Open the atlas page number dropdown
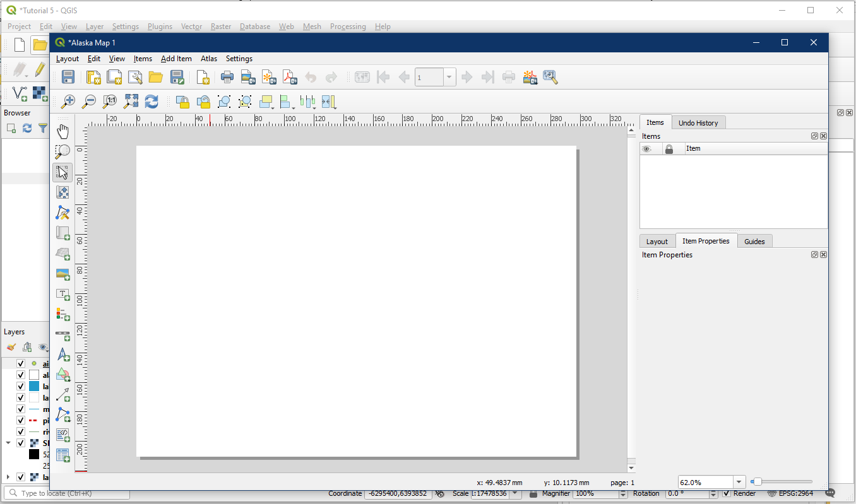 coord(449,78)
